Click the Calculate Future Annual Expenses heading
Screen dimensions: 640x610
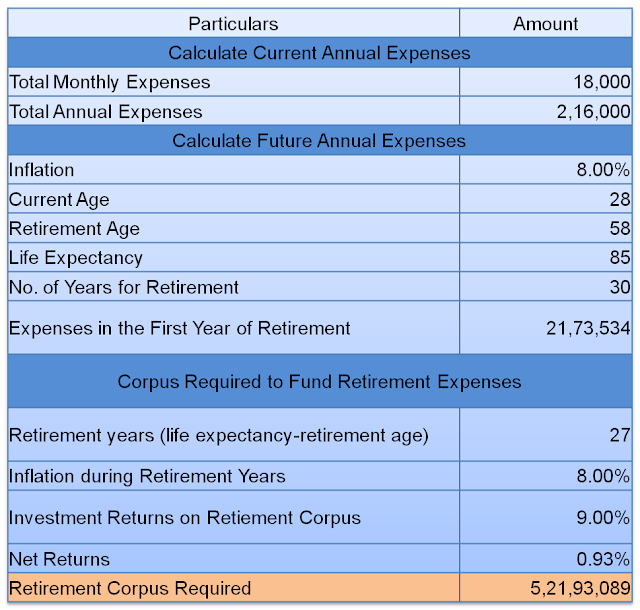pos(319,141)
